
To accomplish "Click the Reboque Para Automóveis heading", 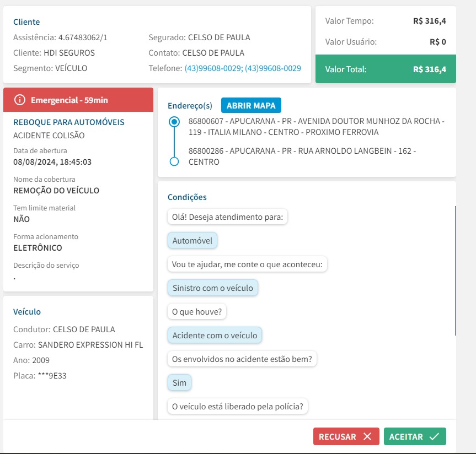I will (x=69, y=122).
